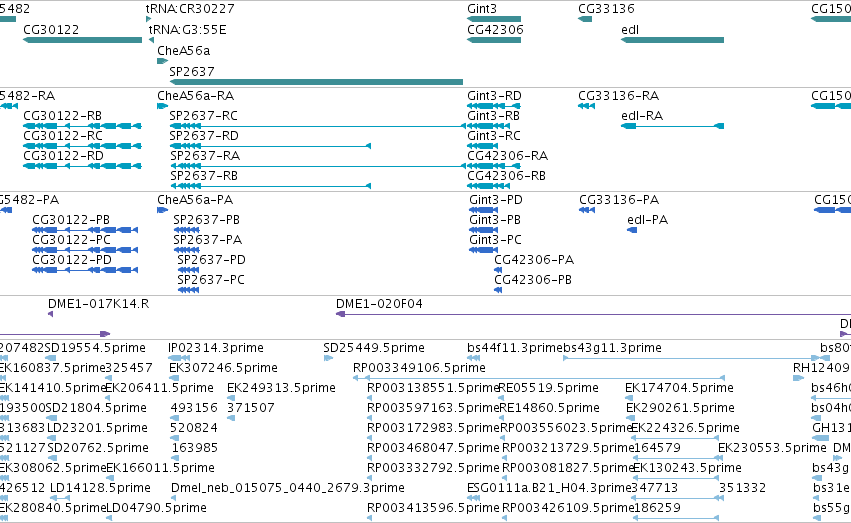Click the CG42306-PB protein

(498, 290)
